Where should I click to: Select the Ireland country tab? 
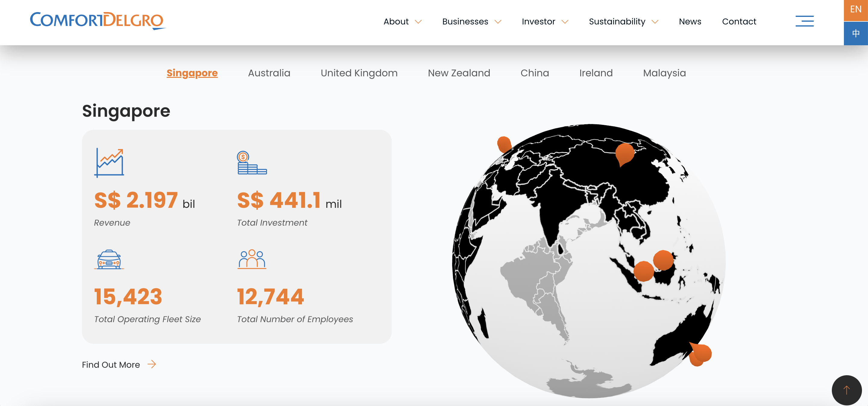coord(596,73)
